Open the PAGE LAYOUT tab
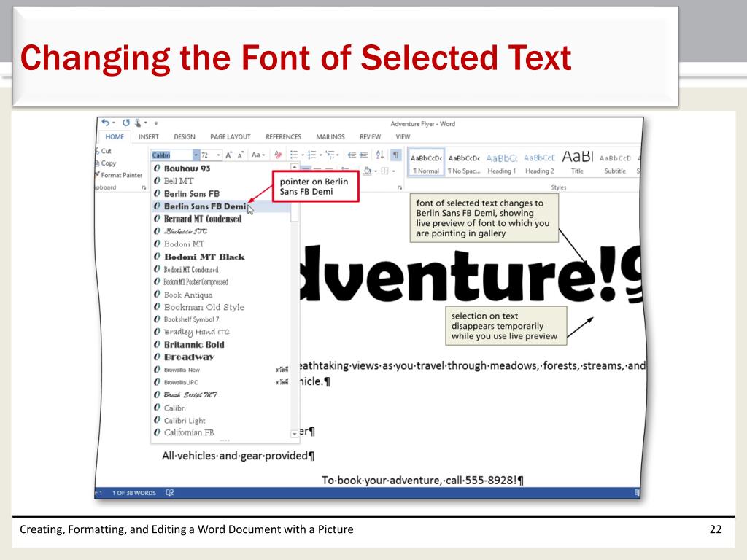747x560 pixels. [230, 136]
